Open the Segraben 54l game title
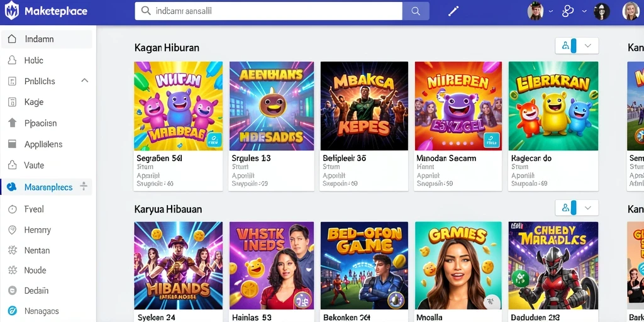Image resolution: width=644 pixels, height=322 pixels. point(159,158)
